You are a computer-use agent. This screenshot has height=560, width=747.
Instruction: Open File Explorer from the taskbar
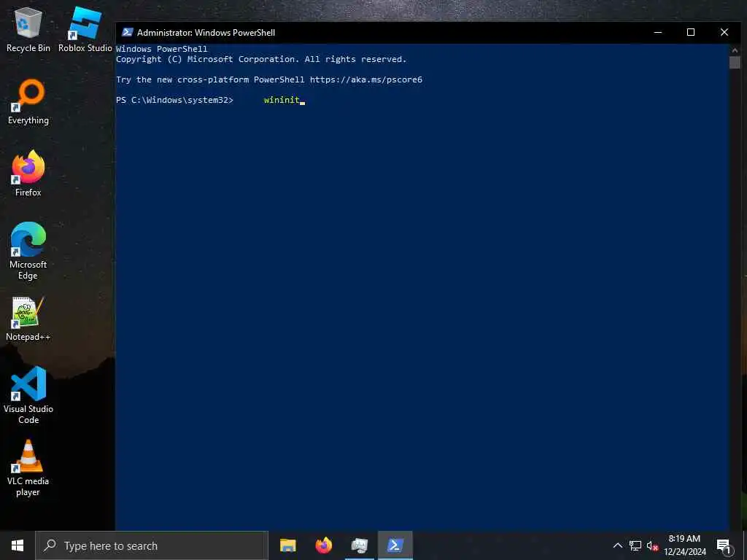point(287,545)
